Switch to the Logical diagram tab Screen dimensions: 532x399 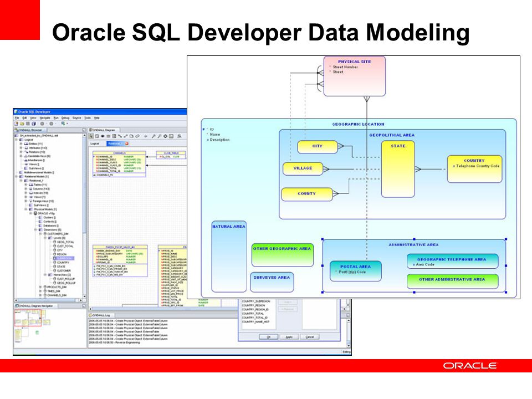point(95,144)
